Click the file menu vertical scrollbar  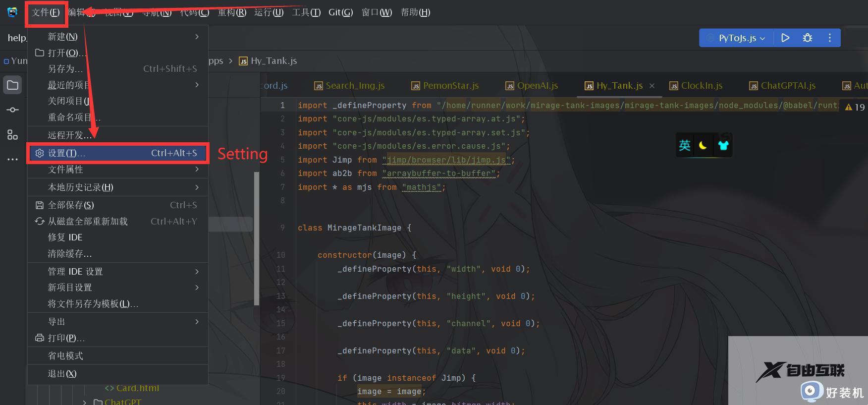coord(256,238)
